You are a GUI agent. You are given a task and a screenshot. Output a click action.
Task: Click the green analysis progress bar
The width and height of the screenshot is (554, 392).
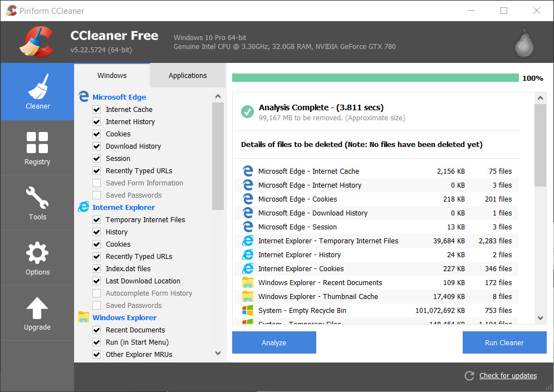click(375, 78)
